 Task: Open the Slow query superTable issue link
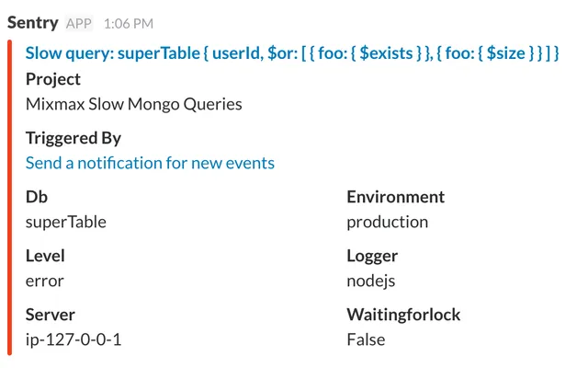[x=292, y=53]
